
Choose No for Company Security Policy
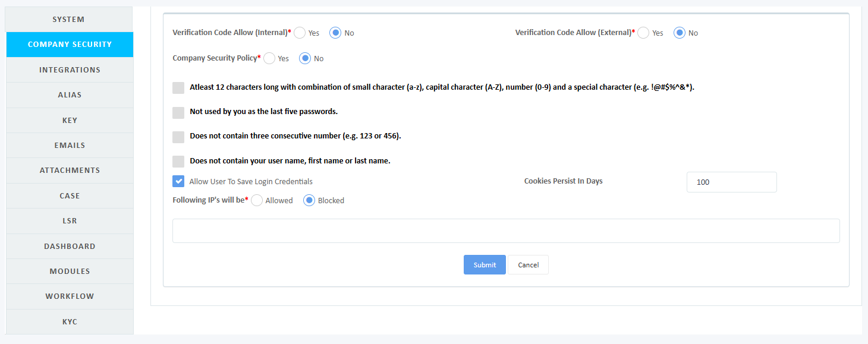point(305,58)
